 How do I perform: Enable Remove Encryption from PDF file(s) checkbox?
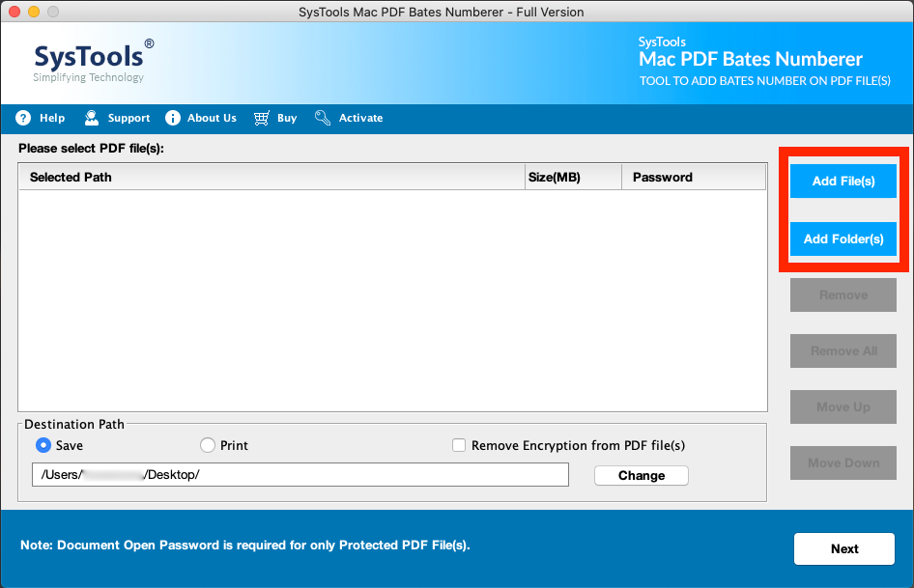click(x=459, y=445)
